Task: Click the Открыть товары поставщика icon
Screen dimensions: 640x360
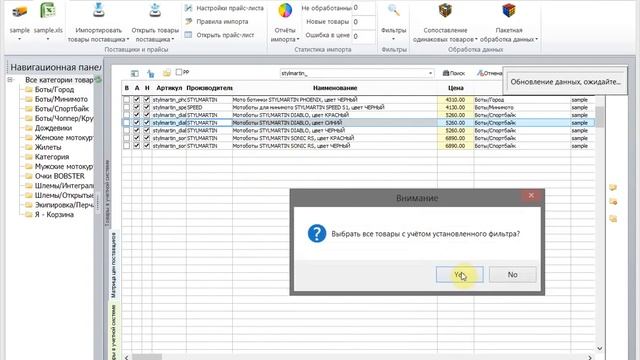Action: (x=155, y=11)
